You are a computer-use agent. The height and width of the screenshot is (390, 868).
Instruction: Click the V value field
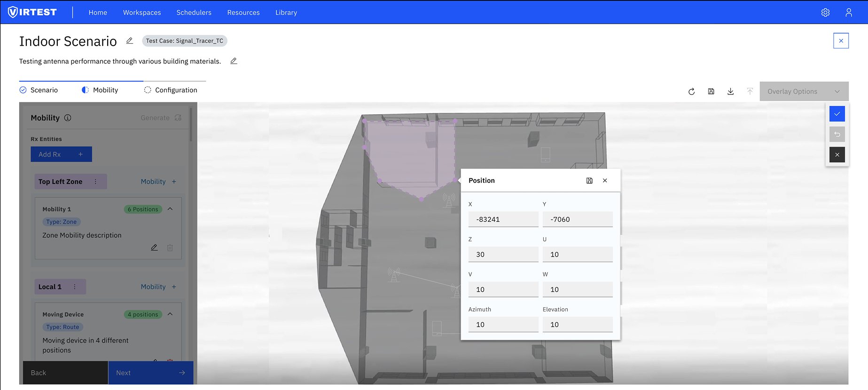tap(503, 289)
